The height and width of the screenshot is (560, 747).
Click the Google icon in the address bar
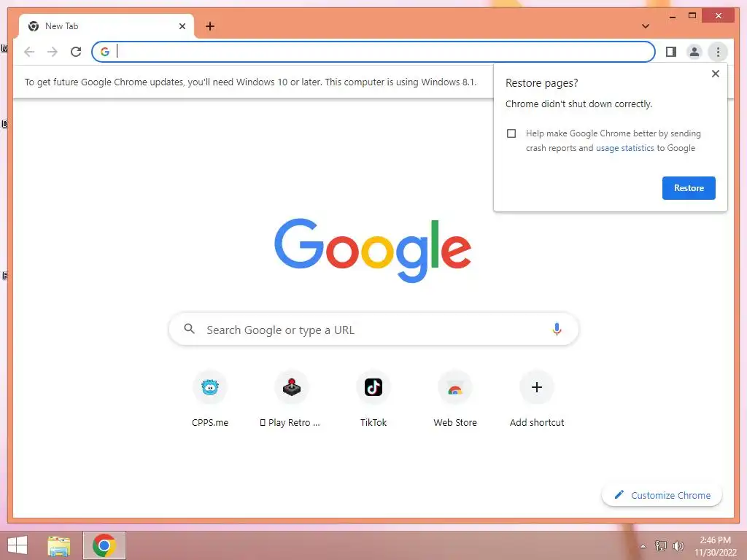click(x=105, y=52)
